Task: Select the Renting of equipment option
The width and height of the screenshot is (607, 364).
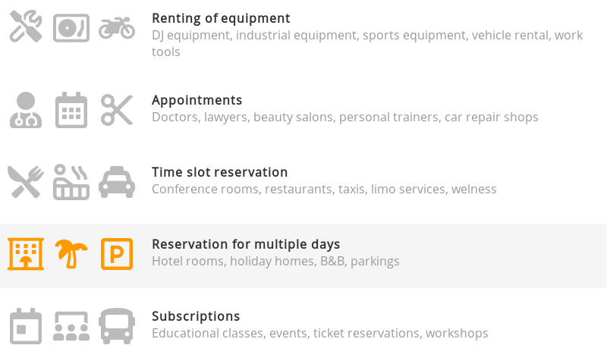Action: coord(221,18)
